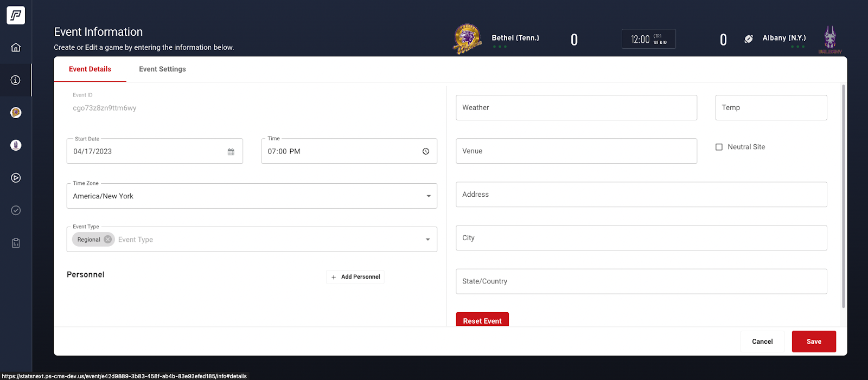Click the Event Information page title
Viewport: 868px width, 380px height.
tap(98, 32)
